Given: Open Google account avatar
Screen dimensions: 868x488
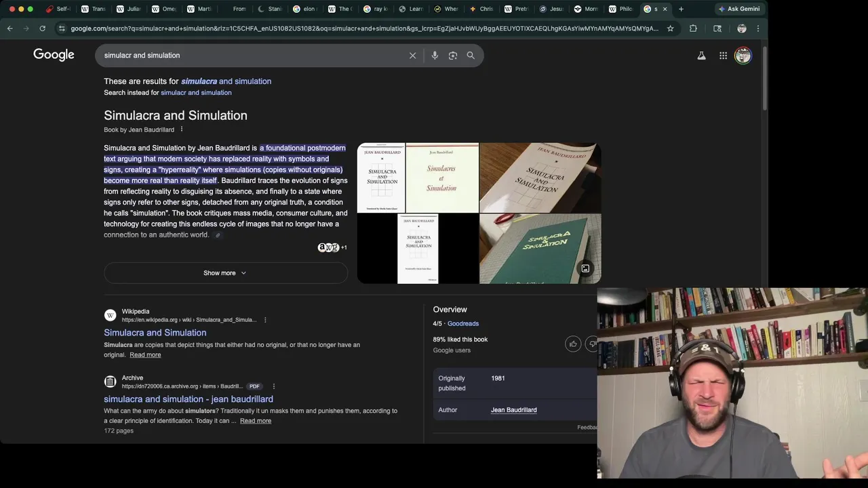Looking at the screenshot, I should 743,56.
